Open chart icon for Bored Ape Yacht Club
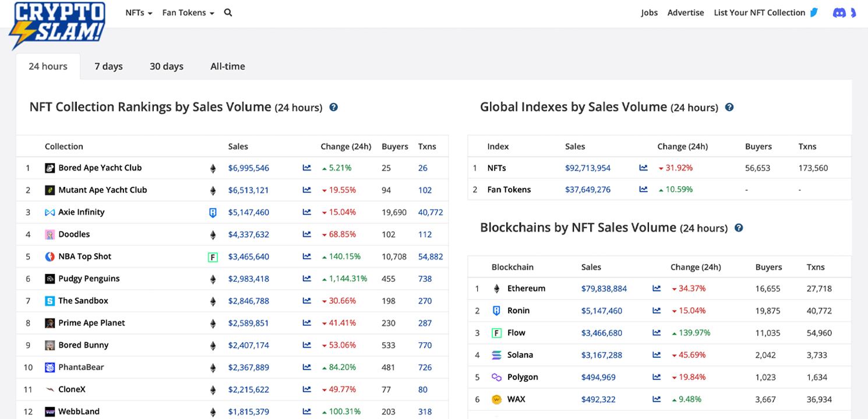868x419 pixels. 306,168
